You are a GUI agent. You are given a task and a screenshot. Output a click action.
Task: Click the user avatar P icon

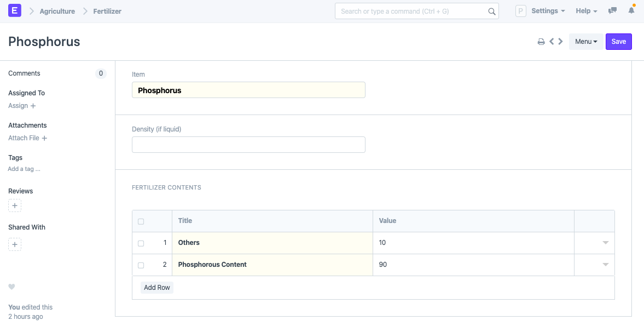(x=521, y=11)
